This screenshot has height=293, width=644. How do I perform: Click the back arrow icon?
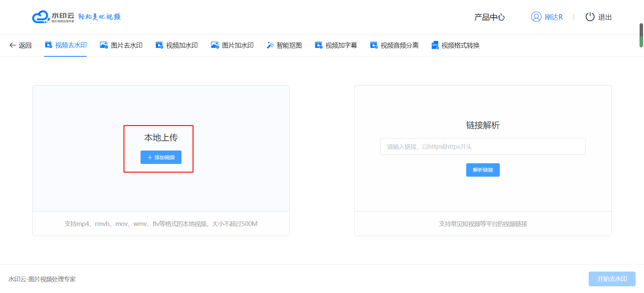tap(12, 45)
